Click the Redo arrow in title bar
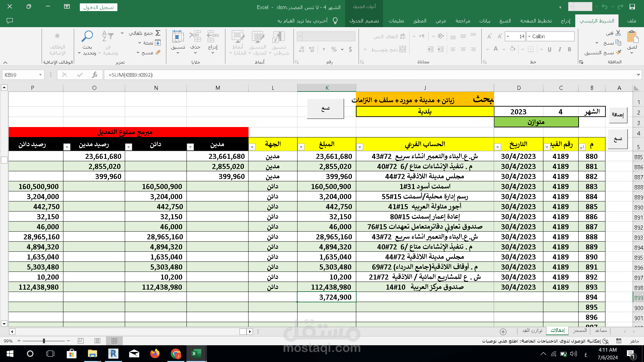 click(x=620, y=7)
